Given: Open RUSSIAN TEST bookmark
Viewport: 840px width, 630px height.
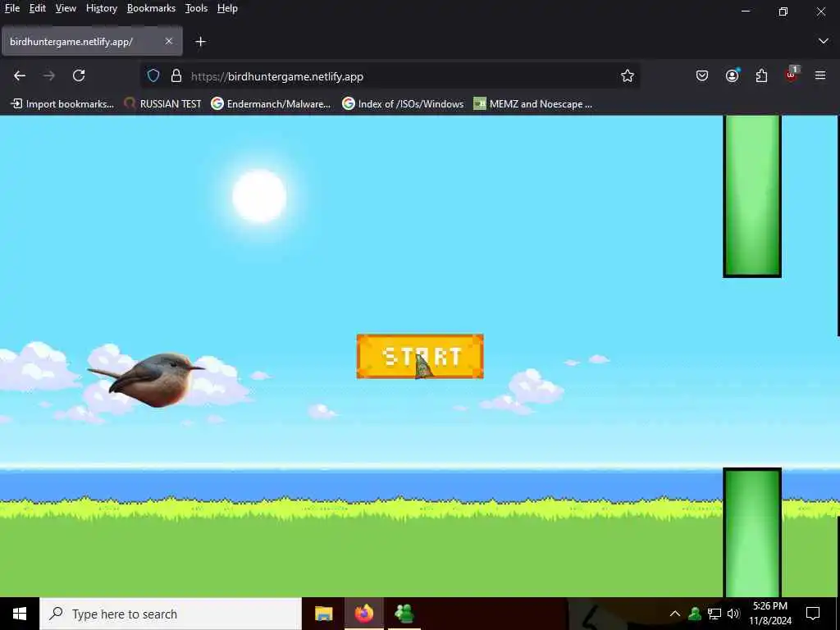Looking at the screenshot, I should pyautogui.click(x=162, y=104).
